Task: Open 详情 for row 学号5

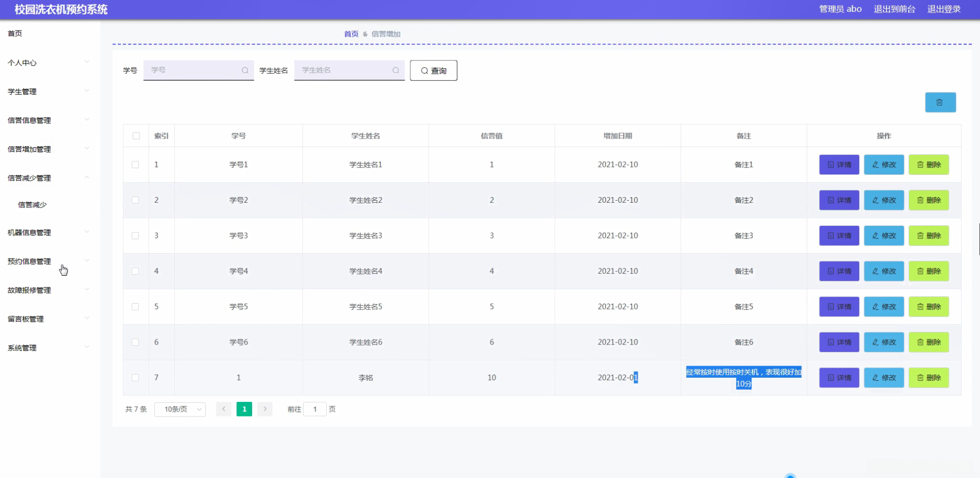Action: [839, 307]
